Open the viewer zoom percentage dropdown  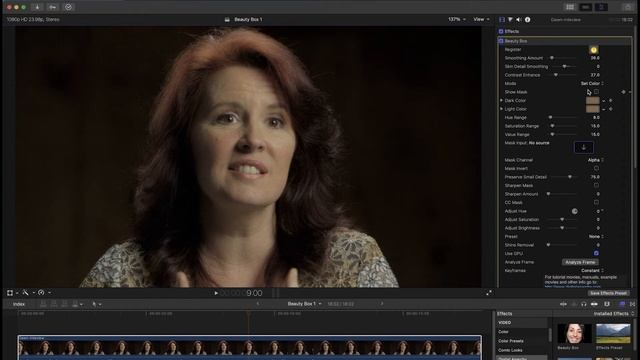pyautogui.click(x=456, y=19)
